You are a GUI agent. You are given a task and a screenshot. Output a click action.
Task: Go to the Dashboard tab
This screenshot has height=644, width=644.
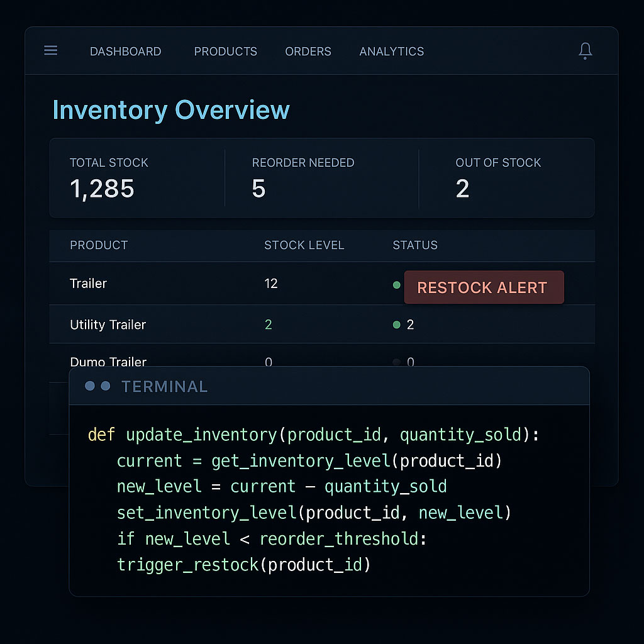coord(125,52)
